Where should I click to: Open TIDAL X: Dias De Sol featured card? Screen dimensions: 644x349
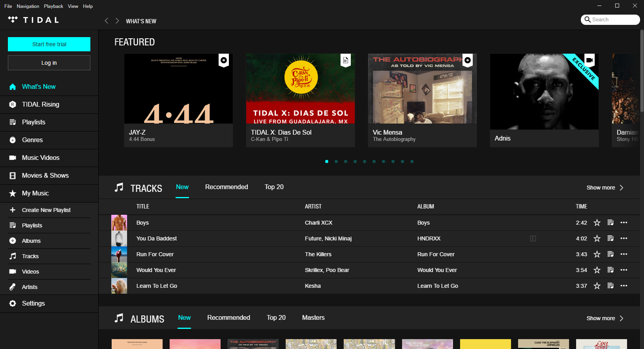[300, 100]
